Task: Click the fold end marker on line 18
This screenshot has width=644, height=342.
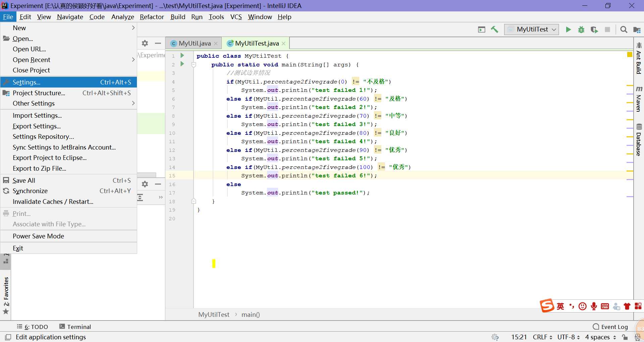Action: pos(194,201)
